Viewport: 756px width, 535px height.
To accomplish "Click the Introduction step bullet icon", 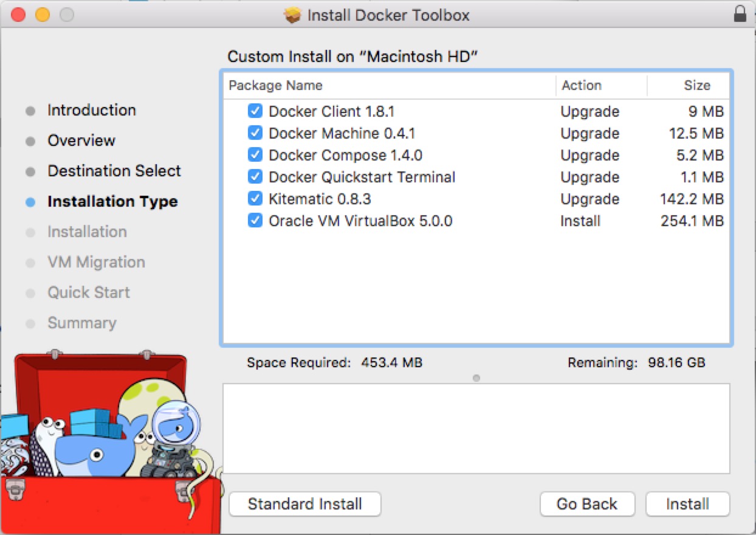I will pyautogui.click(x=30, y=110).
